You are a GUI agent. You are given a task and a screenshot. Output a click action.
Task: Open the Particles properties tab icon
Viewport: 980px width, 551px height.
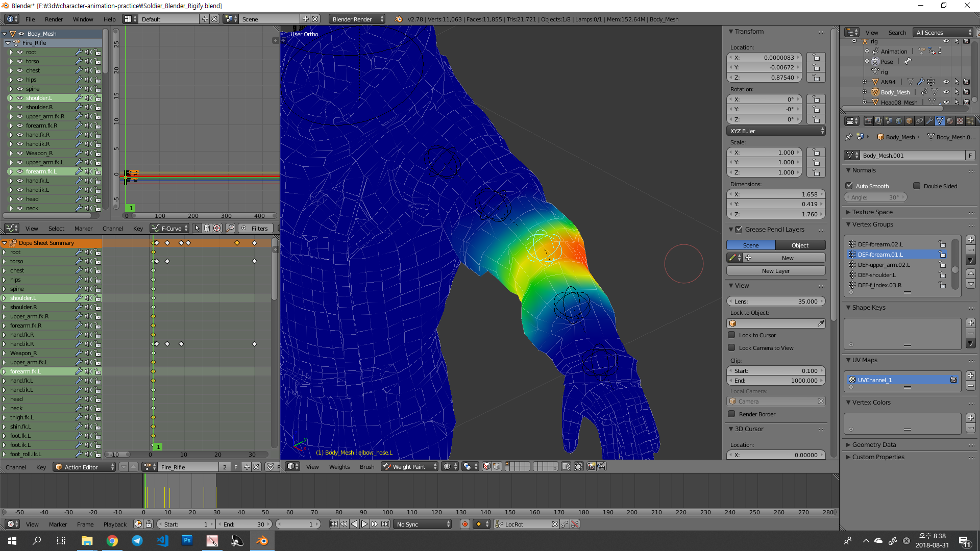(970, 121)
